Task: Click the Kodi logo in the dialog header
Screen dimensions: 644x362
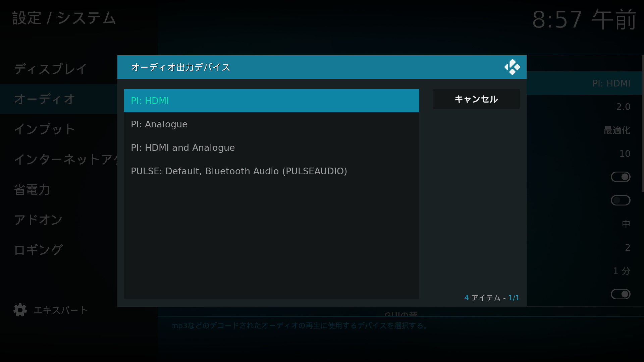Action: point(512,67)
